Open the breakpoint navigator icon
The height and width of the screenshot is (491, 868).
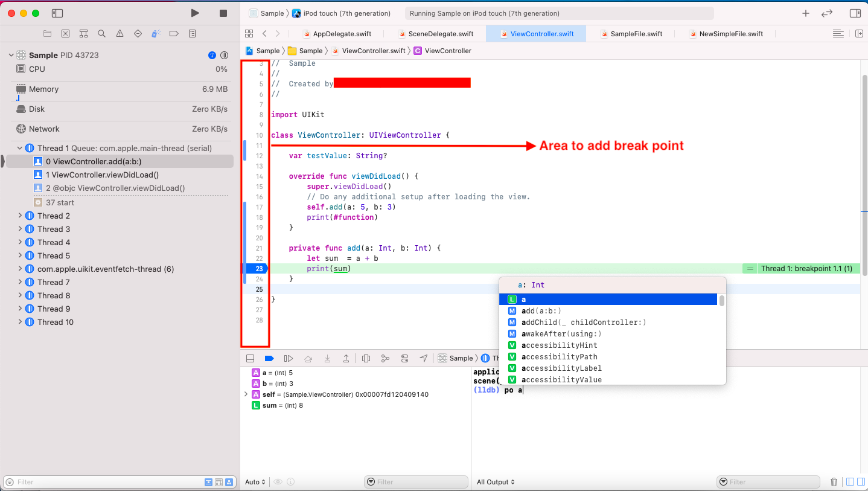tap(174, 34)
